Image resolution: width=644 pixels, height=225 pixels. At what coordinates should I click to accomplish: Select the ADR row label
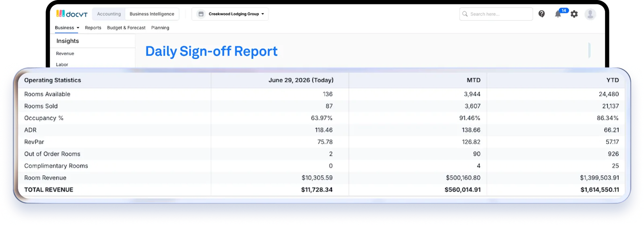(x=30, y=130)
